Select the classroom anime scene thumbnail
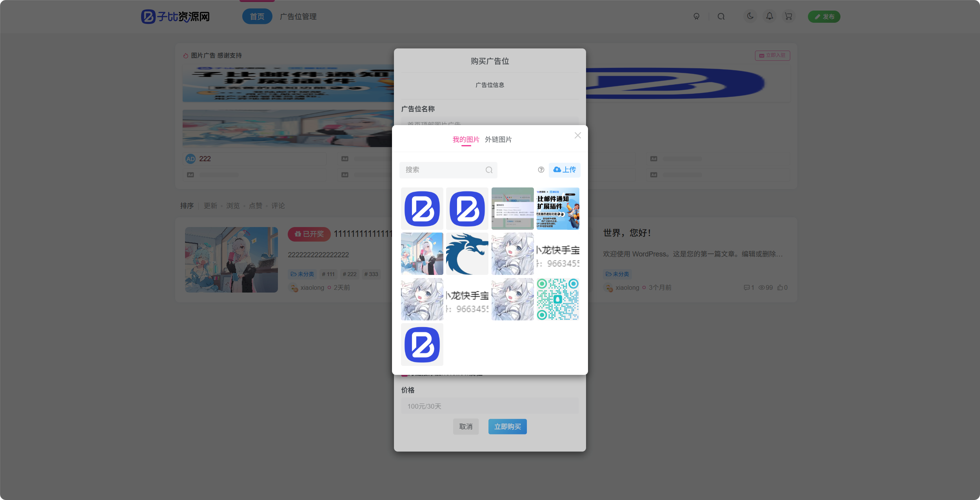The height and width of the screenshot is (500, 980). coord(422,254)
